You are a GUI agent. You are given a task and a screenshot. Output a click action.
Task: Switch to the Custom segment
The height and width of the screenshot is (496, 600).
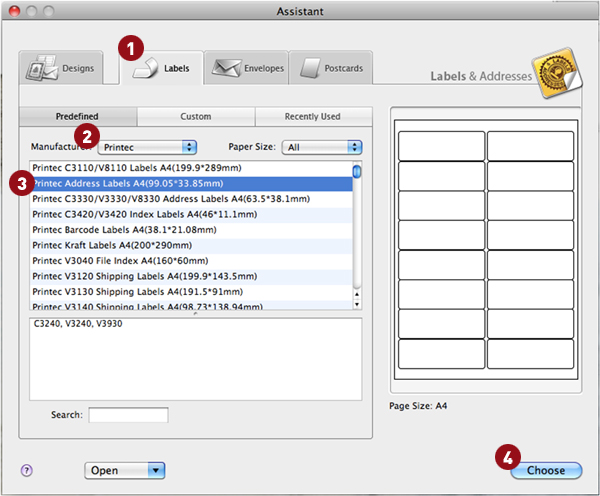196,116
